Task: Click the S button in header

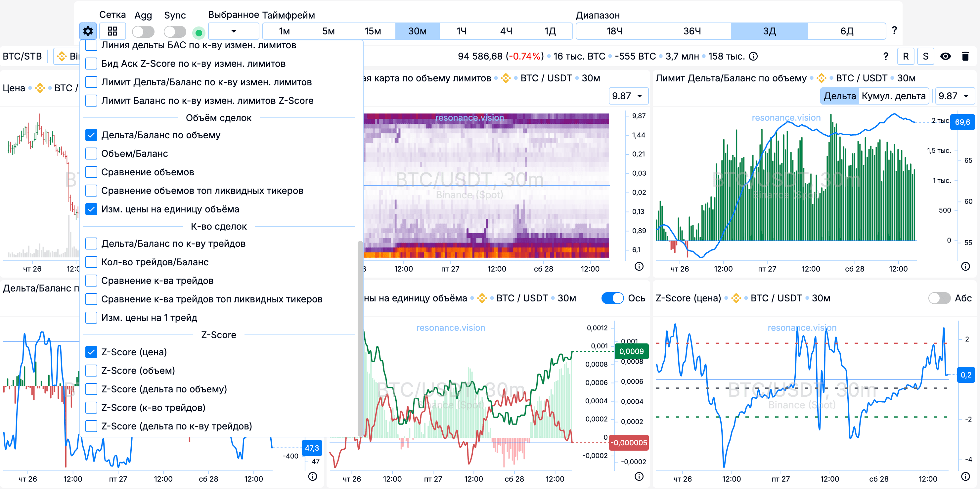Action: (x=925, y=56)
